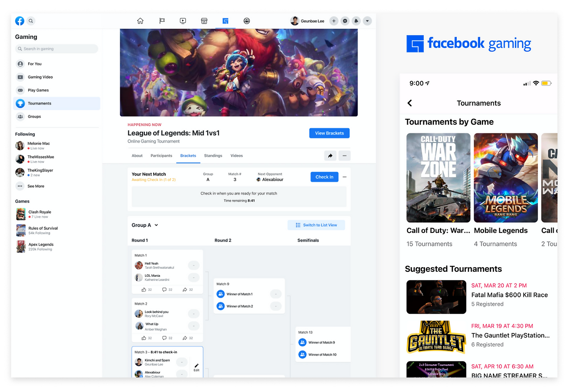
Task: Click the Edit pencil on Match 3
Action: (x=197, y=367)
